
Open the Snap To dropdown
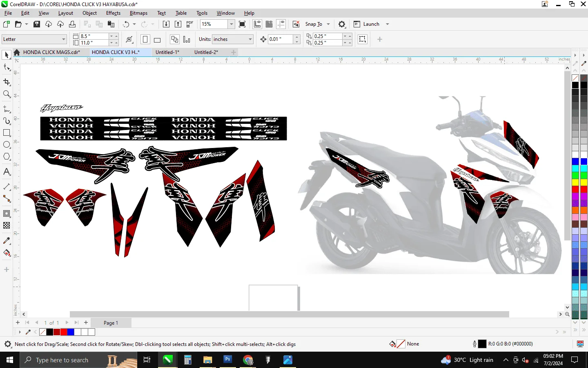click(x=328, y=24)
